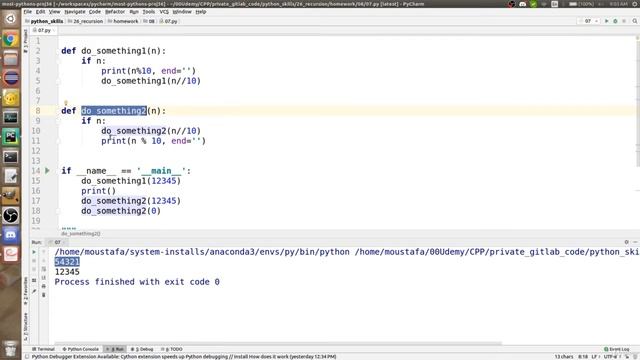Click 26_recursion breadcrumb folder
The width and height of the screenshot is (640, 360).
[x=85, y=21]
